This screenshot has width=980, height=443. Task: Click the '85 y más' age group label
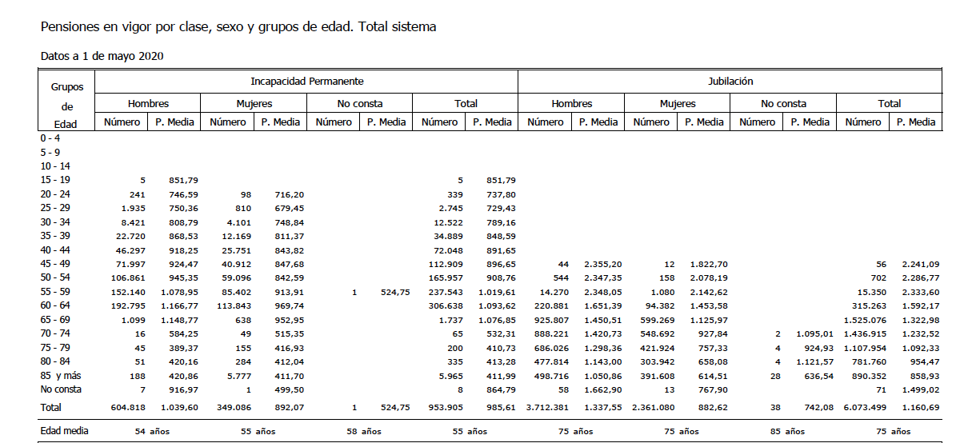62,376
